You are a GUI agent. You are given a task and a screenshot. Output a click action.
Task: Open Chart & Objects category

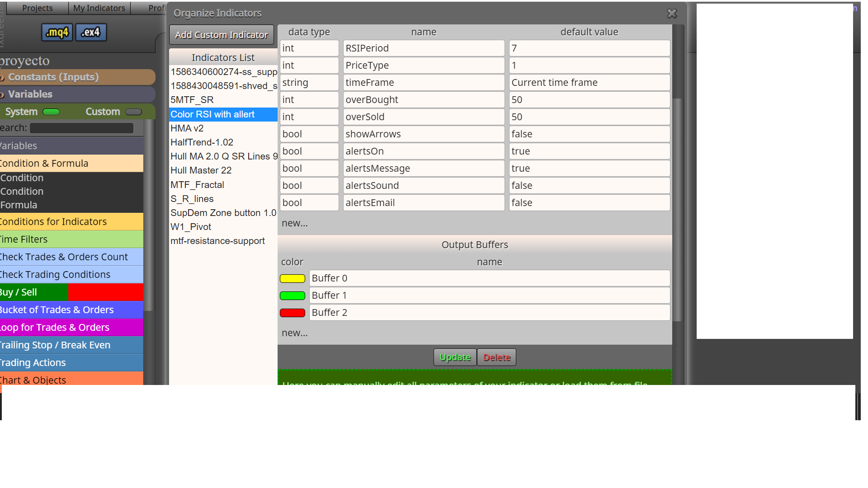click(71, 379)
